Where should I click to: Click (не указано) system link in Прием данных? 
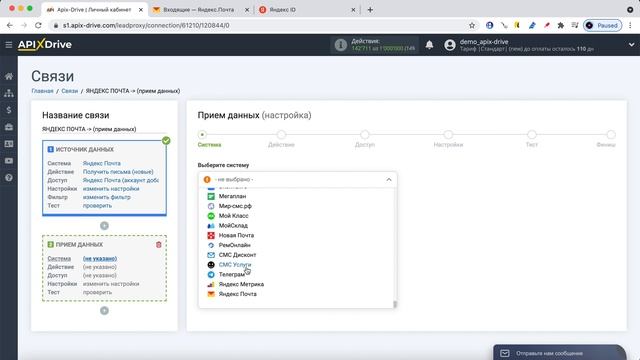(100, 258)
